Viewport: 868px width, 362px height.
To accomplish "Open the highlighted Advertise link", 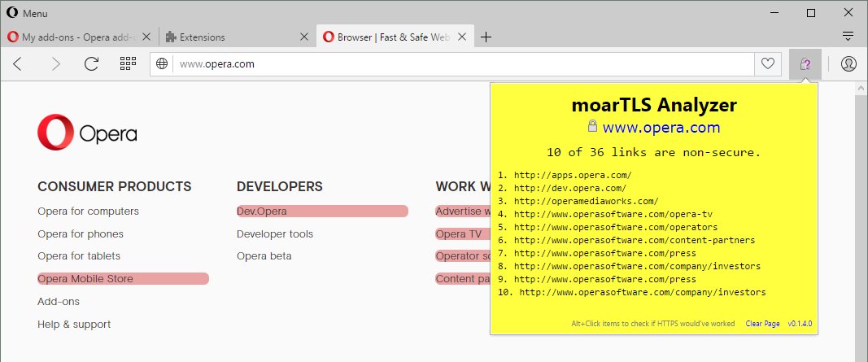I will click(x=463, y=212).
